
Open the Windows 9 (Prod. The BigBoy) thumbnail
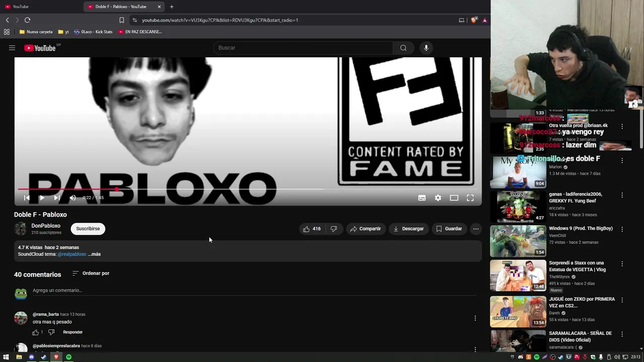coord(518,241)
